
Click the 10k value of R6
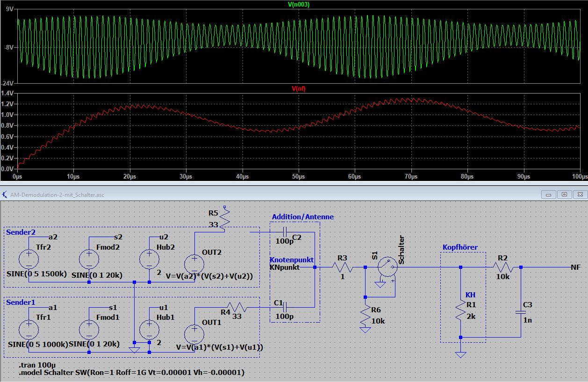378,321
